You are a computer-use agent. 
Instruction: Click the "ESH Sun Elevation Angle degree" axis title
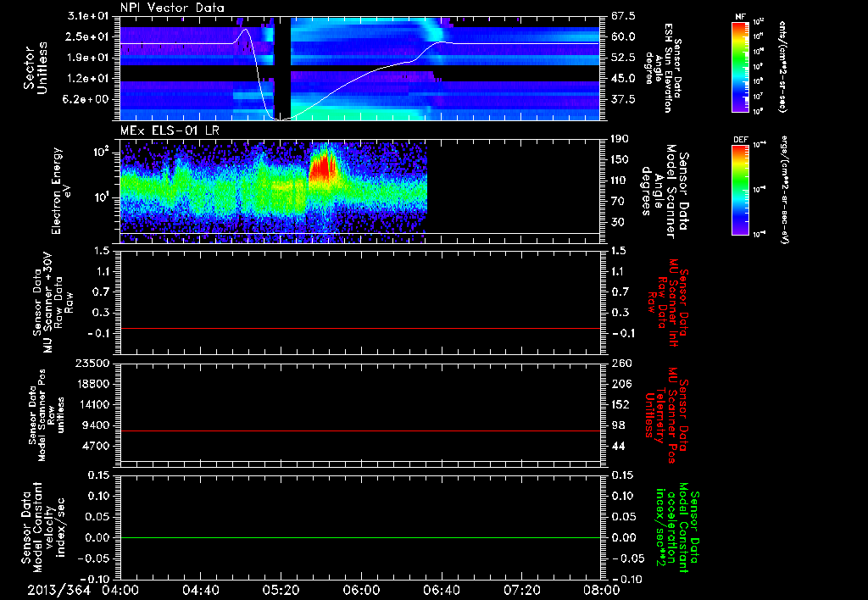pyautogui.click(x=663, y=68)
